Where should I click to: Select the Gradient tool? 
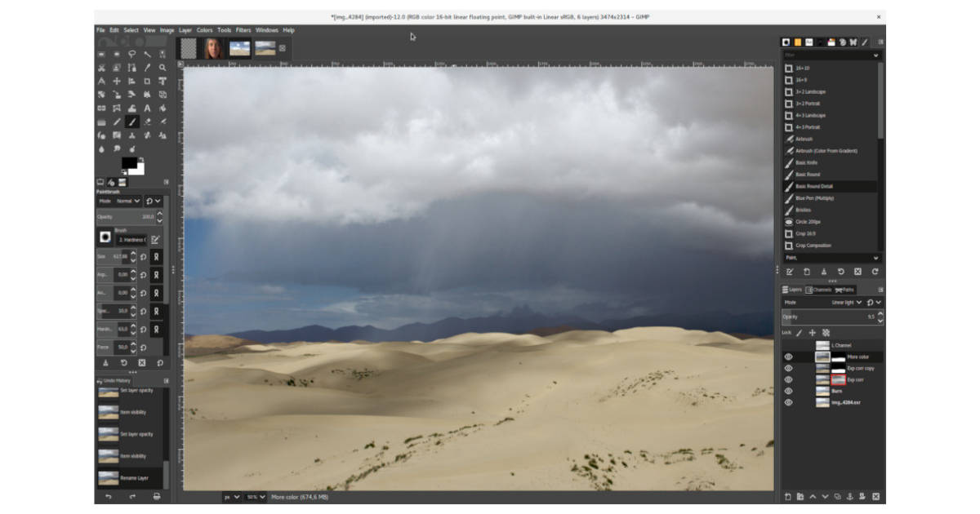(x=104, y=121)
